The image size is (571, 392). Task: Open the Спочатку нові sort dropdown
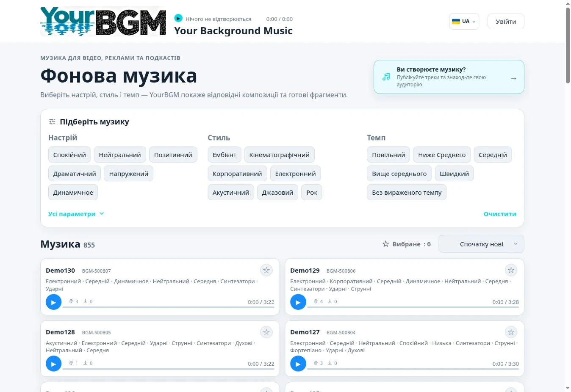pos(481,244)
